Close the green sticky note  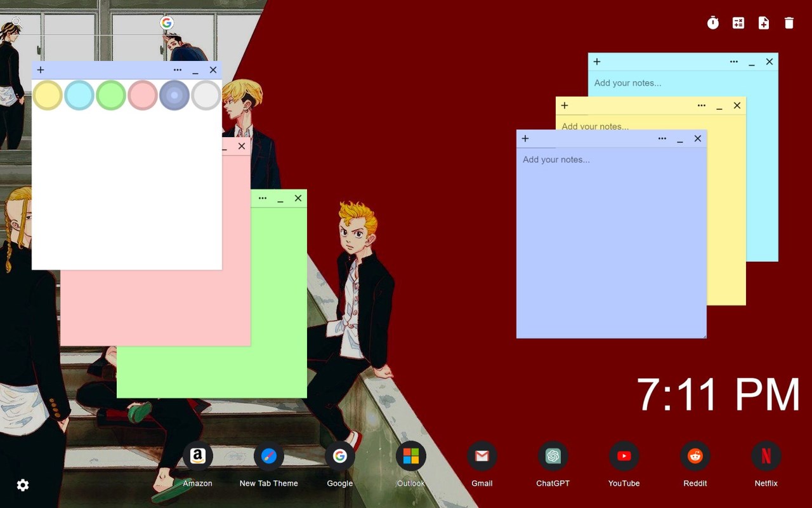(x=298, y=198)
